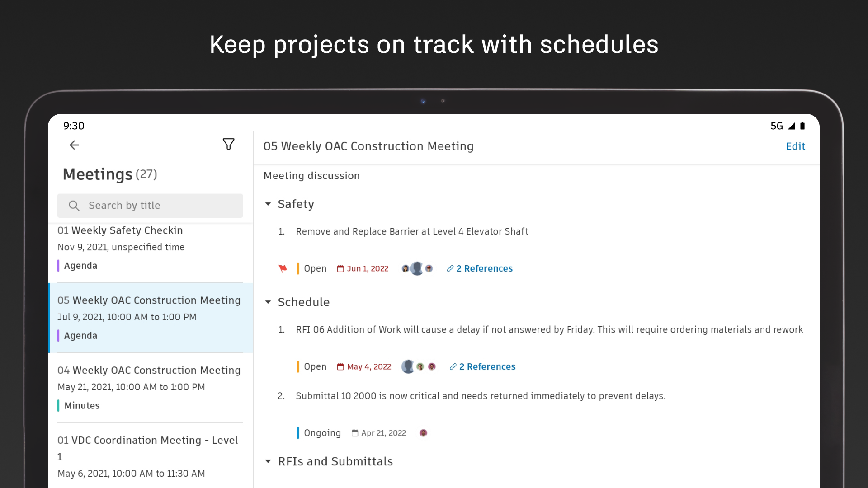The height and width of the screenshot is (488, 868).
Task: Collapse the RFIs and Submittals section
Action: [x=268, y=461]
